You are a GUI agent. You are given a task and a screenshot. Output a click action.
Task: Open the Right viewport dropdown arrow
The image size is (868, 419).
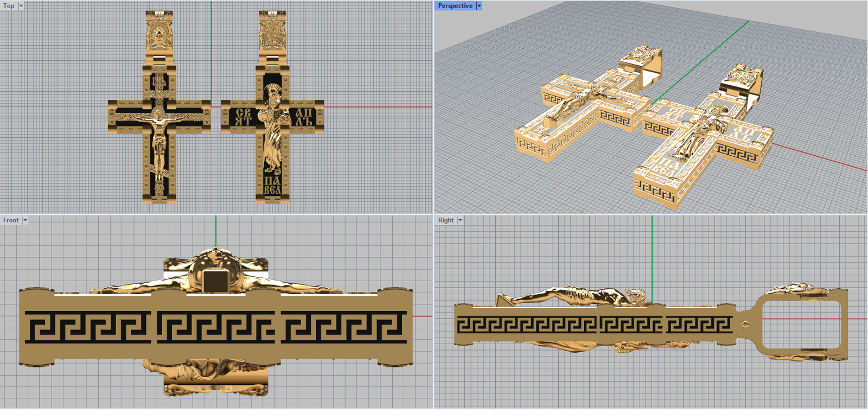461,220
